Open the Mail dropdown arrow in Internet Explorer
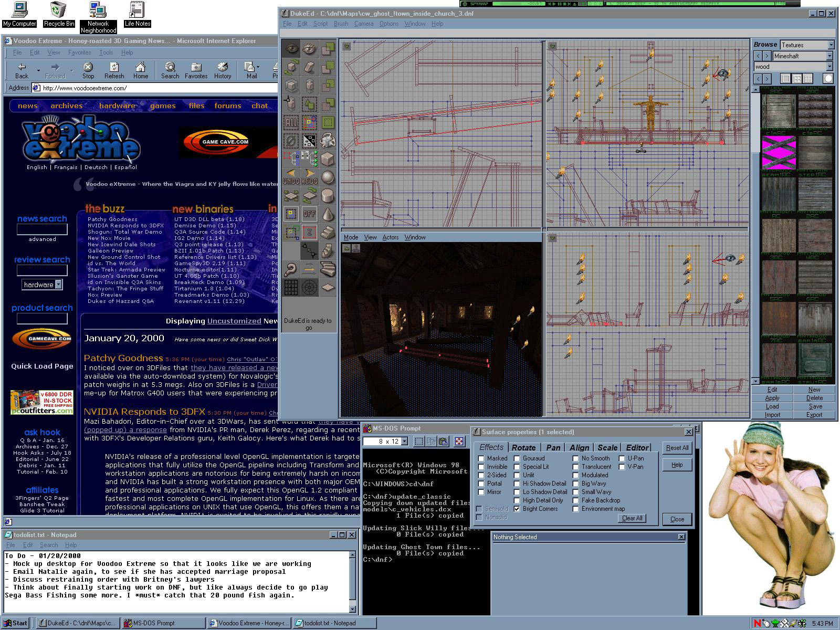This screenshot has width=840, height=630. click(258, 67)
